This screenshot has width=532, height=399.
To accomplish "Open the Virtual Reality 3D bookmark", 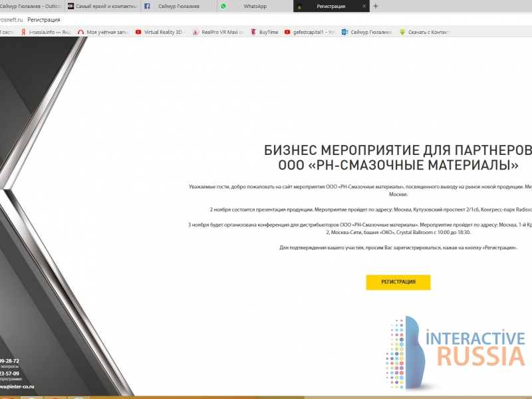I will (160, 32).
